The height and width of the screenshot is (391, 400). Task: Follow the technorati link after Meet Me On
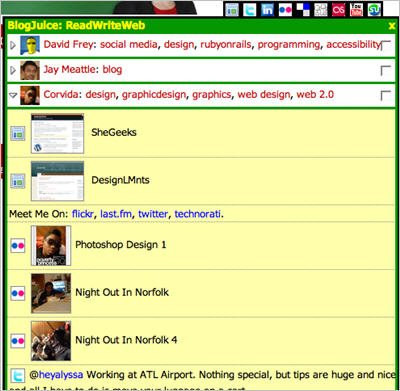coord(198,214)
